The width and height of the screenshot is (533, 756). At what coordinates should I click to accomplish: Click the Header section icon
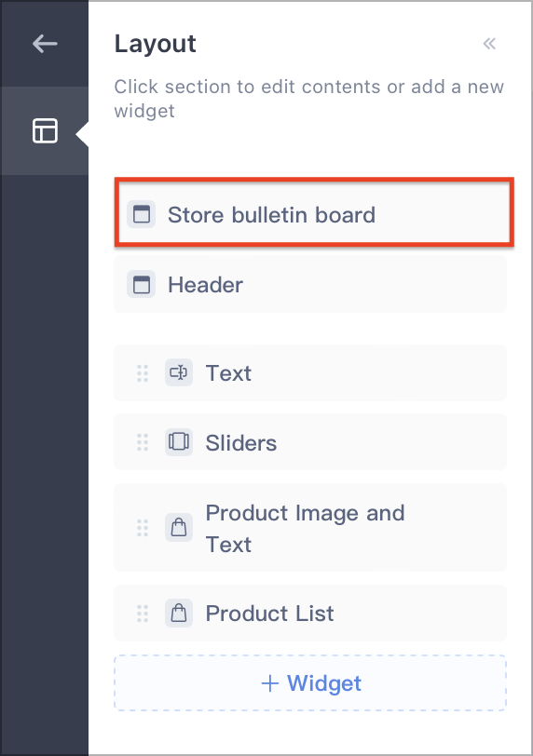142,285
